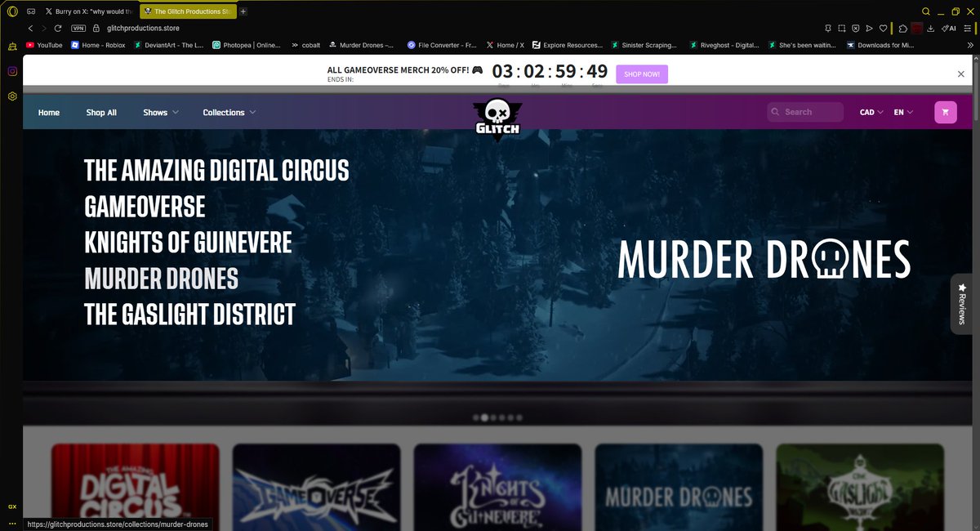Viewport: 980px width, 531px height.
Task: Open the YouTube bookmark
Action: [x=44, y=45]
